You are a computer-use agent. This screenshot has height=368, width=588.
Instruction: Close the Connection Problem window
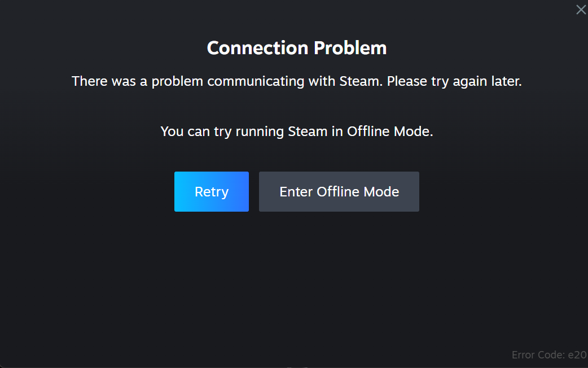click(x=581, y=10)
